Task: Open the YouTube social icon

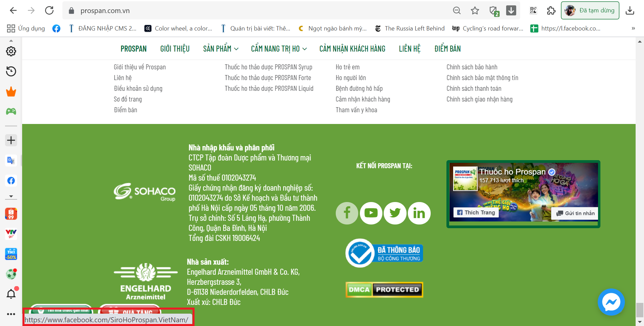Action: coord(371,213)
